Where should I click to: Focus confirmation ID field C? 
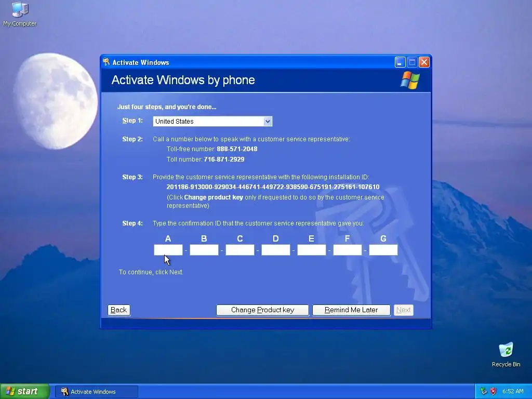(240, 250)
